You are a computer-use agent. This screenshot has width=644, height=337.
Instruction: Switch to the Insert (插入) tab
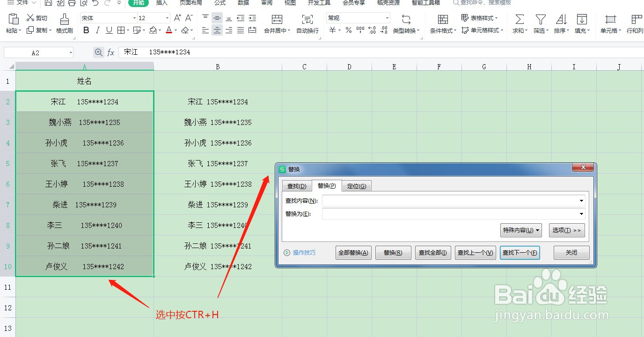(x=161, y=3)
